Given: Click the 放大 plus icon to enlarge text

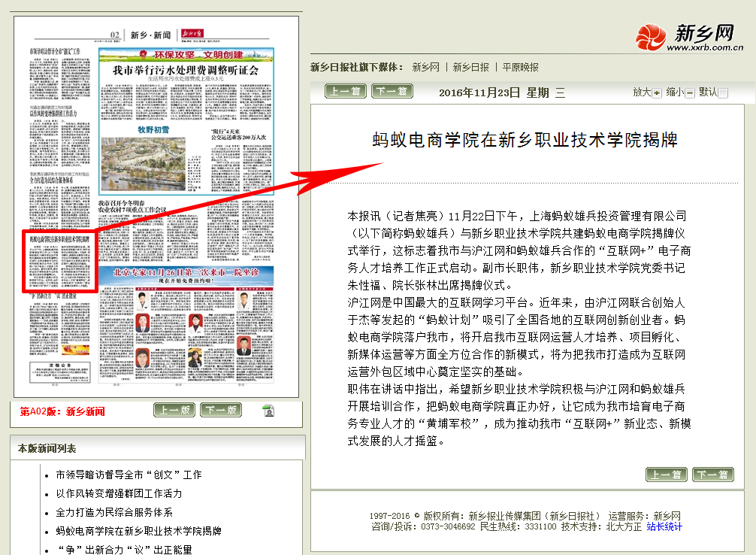Looking at the screenshot, I should coord(657,92).
